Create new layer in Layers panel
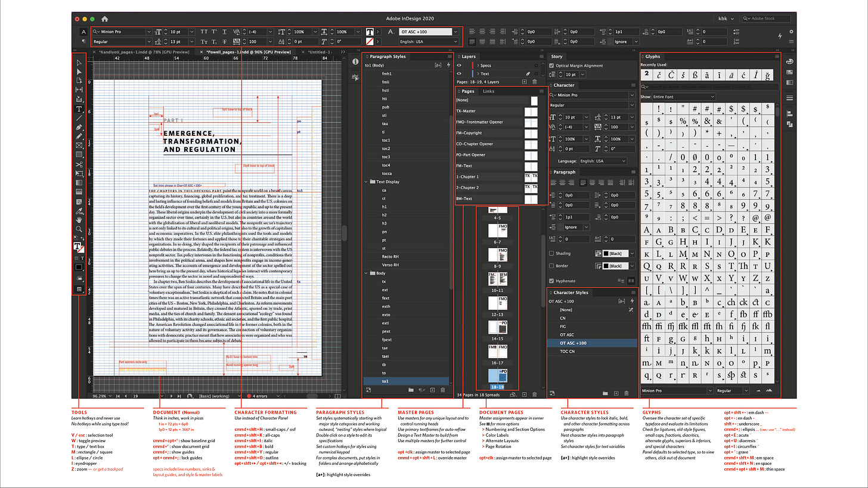This screenshot has width=868, height=488. (524, 82)
